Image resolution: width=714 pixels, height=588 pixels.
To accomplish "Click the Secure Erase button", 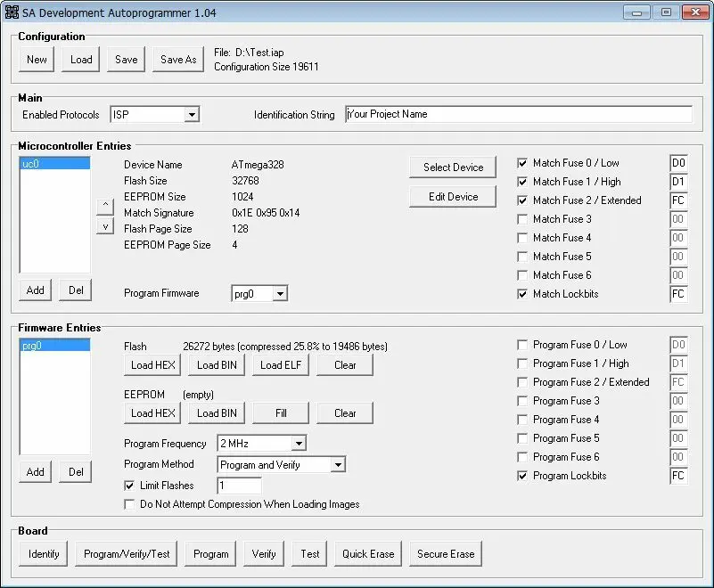I will click(x=446, y=554).
